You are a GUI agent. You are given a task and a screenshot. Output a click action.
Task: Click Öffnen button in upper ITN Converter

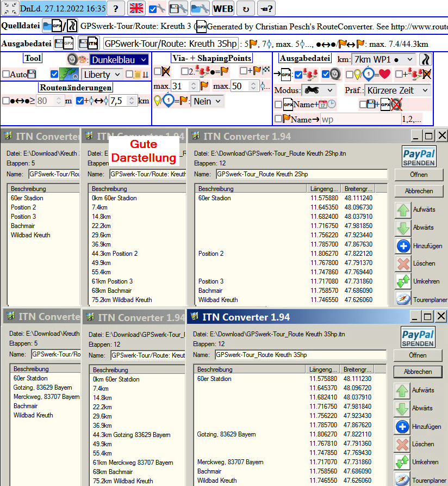click(x=418, y=174)
